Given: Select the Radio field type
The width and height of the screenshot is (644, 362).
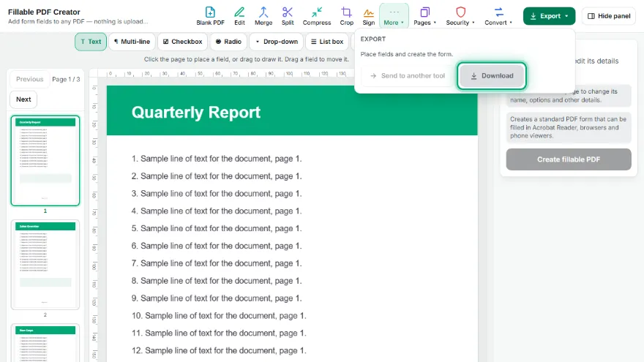Looking at the screenshot, I should coord(228,42).
